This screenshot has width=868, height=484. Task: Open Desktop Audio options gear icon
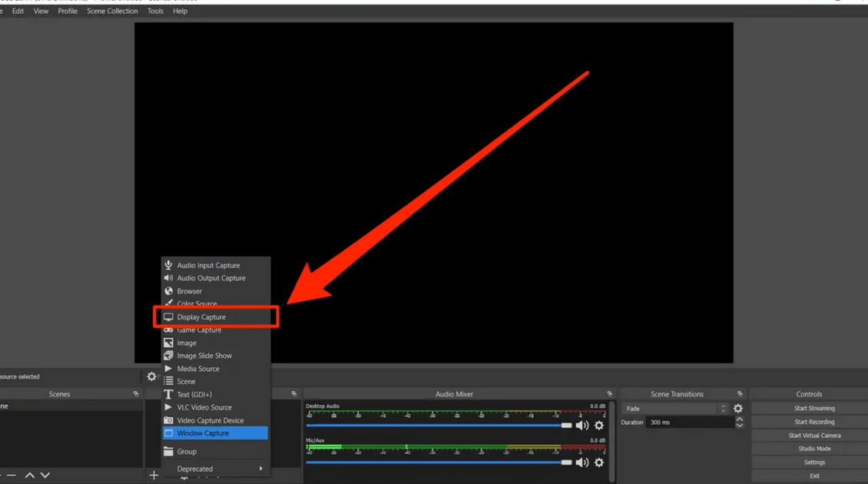pos(598,425)
